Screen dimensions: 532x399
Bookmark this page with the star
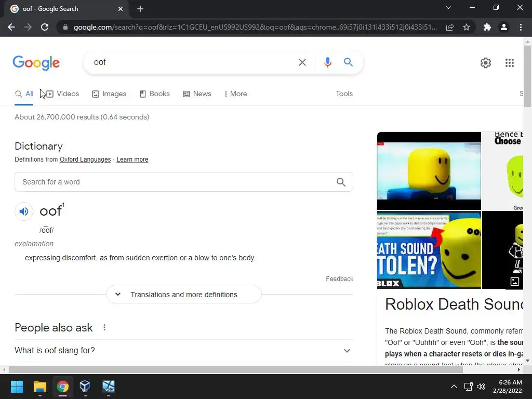tap(467, 27)
